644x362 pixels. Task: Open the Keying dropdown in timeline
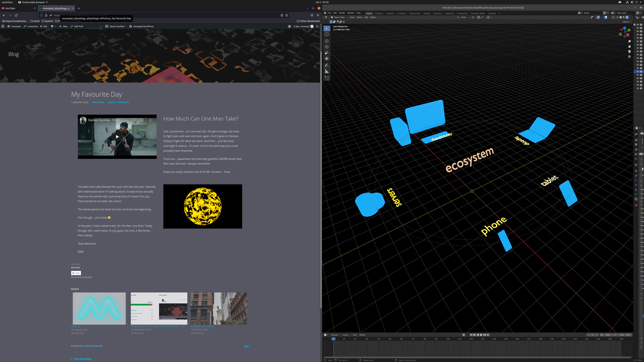[x=346, y=335]
